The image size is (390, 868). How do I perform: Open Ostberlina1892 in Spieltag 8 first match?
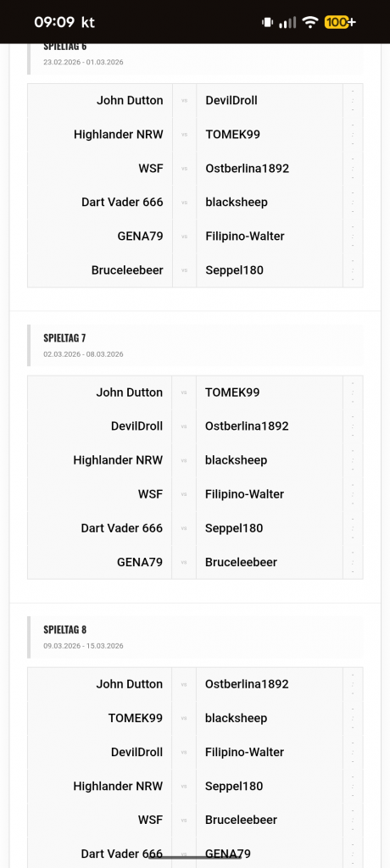tap(247, 684)
